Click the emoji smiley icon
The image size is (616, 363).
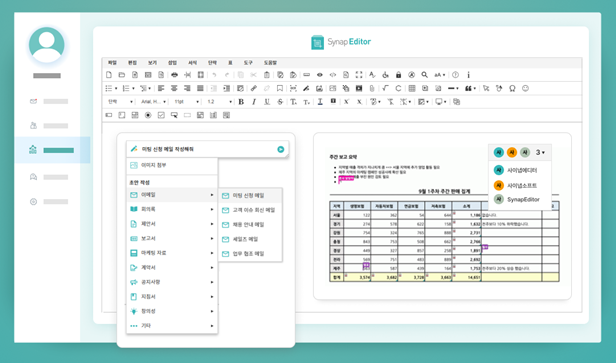[525, 88]
